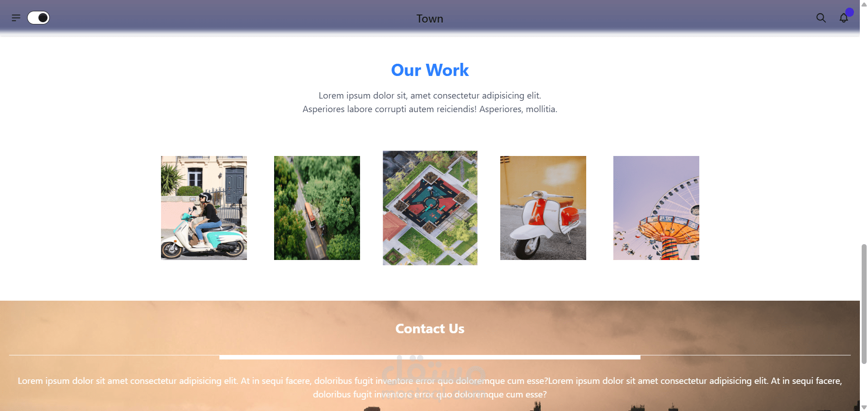Click the Town site title
This screenshot has width=868, height=411.
coord(430,19)
